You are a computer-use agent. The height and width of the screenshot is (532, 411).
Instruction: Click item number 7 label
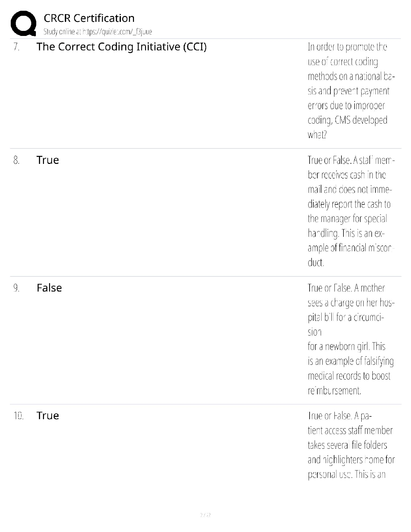(x=16, y=47)
